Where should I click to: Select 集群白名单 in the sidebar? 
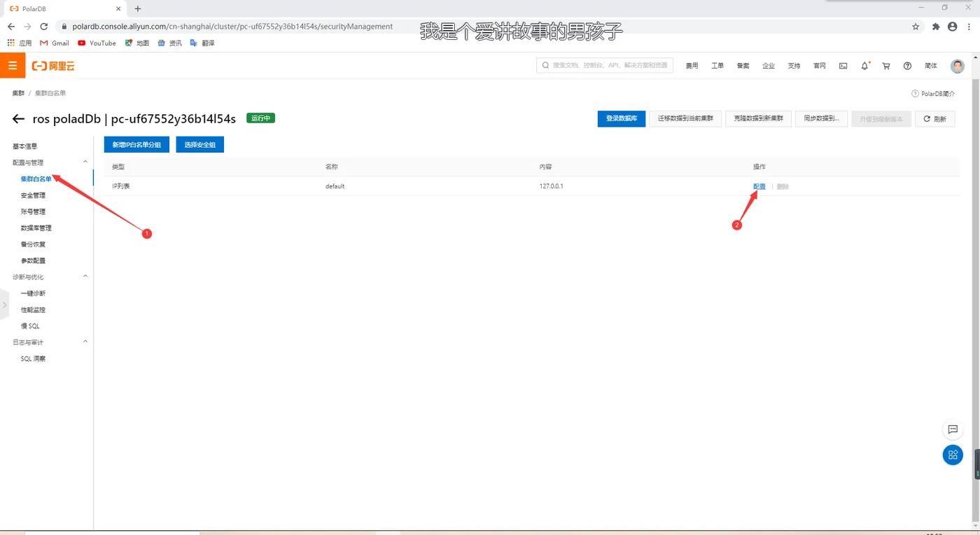tap(36, 179)
